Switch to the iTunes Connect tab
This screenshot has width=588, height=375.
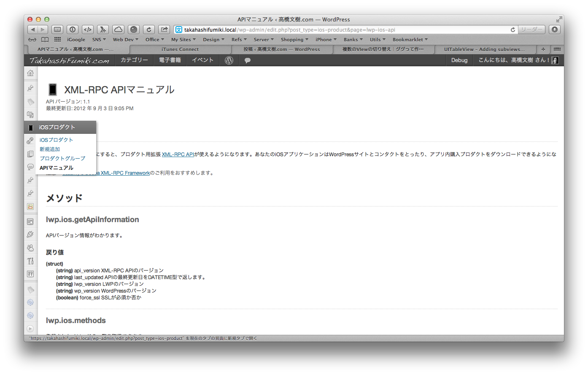click(x=180, y=49)
